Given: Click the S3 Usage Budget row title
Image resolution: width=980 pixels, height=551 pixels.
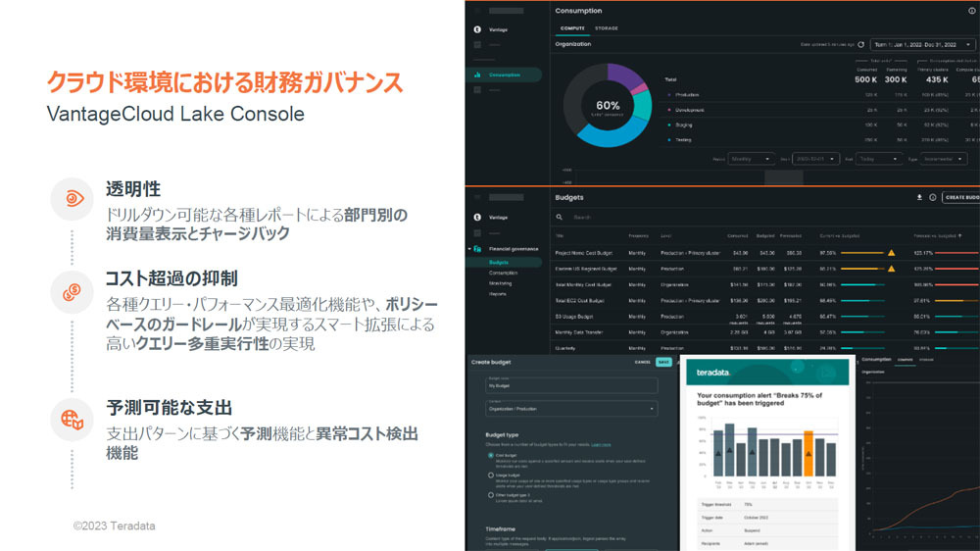Looking at the screenshot, I should (573, 317).
